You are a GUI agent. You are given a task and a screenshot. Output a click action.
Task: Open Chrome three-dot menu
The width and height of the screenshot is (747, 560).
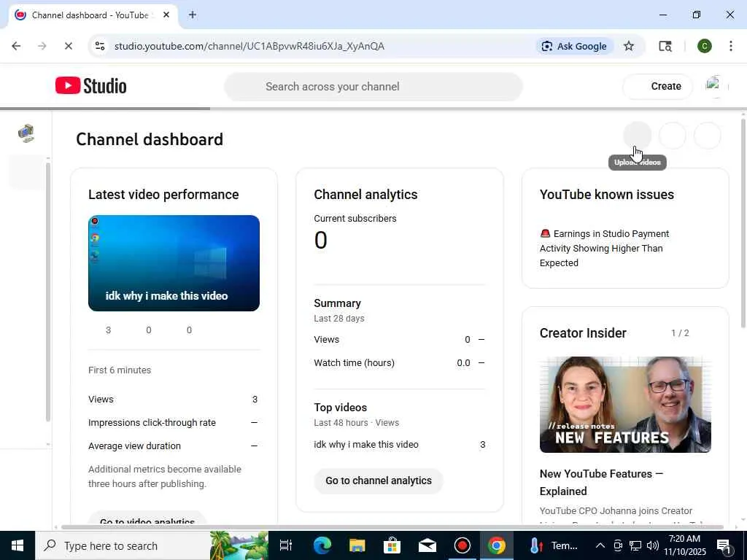[x=731, y=46]
